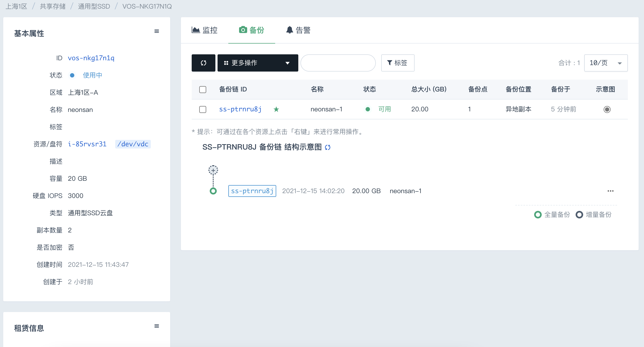
Task: Tick the checkbox for row ss-ptrnru8j
Action: [203, 109]
